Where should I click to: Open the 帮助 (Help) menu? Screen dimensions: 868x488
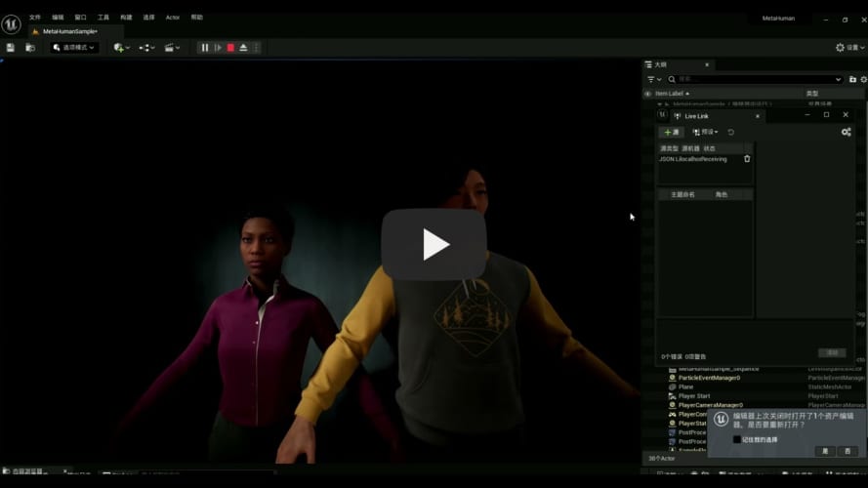[196, 18]
